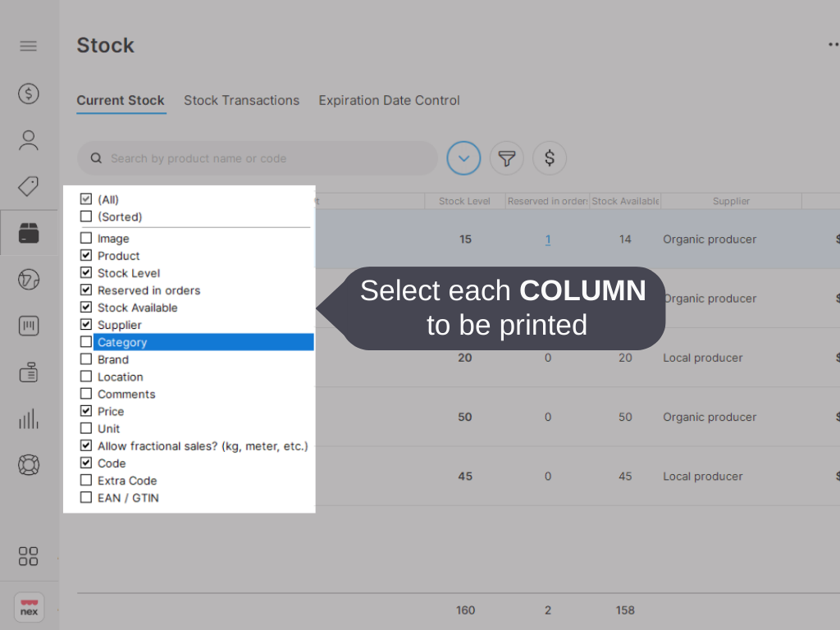840x630 pixels.
Task: Open the Stock box icon in sidebar
Action: coord(29,233)
